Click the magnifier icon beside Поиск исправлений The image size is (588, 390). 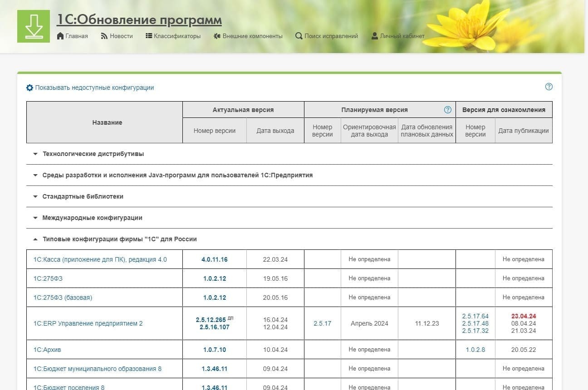coord(299,36)
